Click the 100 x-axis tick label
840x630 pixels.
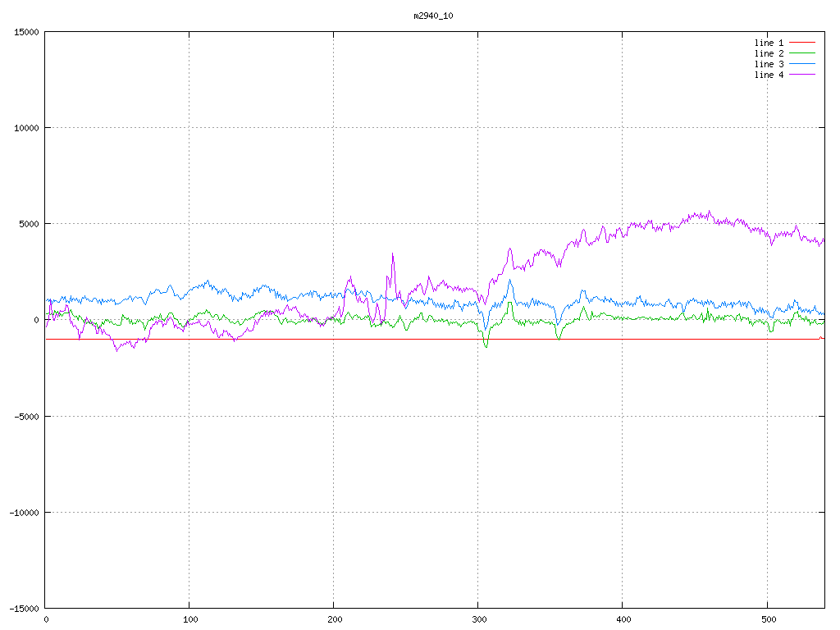coord(189,619)
